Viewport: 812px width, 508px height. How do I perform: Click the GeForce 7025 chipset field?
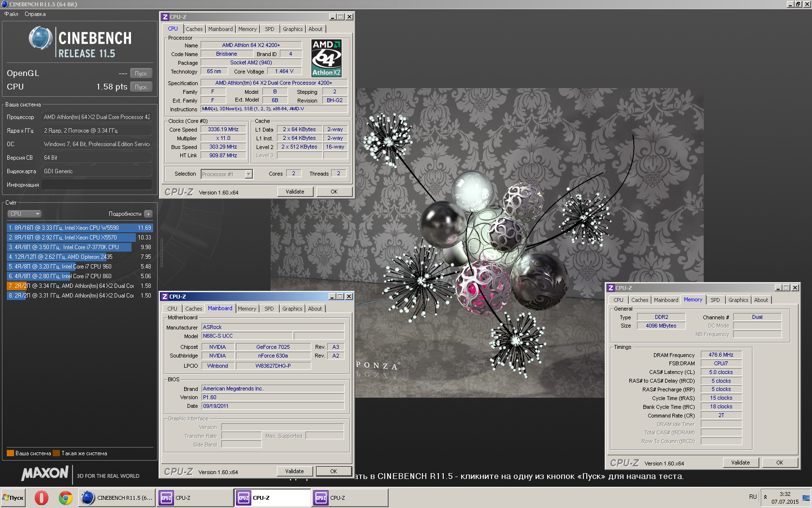[273, 347]
